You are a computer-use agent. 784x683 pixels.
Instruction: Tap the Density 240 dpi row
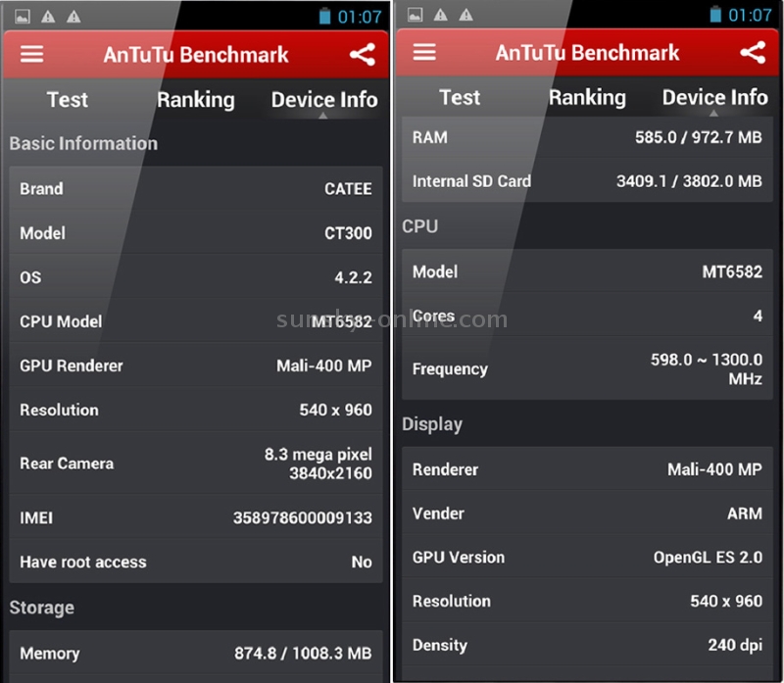587,645
